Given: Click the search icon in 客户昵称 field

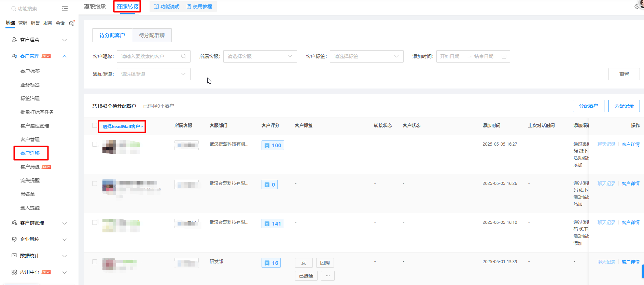Looking at the screenshot, I should (x=183, y=56).
